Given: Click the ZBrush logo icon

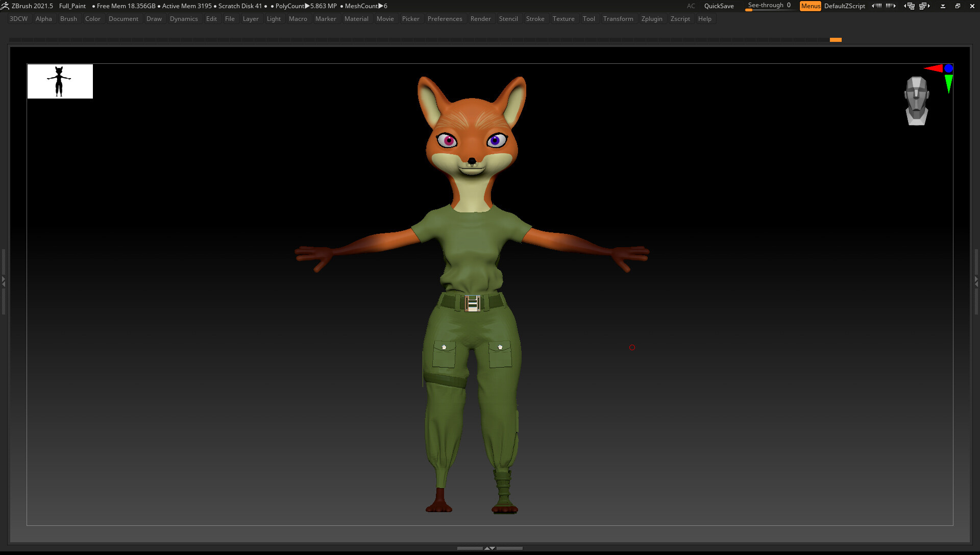Looking at the screenshot, I should [x=5, y=6].
